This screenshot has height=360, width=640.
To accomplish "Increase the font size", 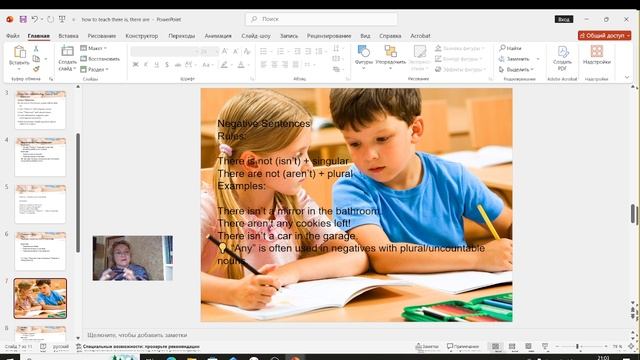I will point(225,51).
